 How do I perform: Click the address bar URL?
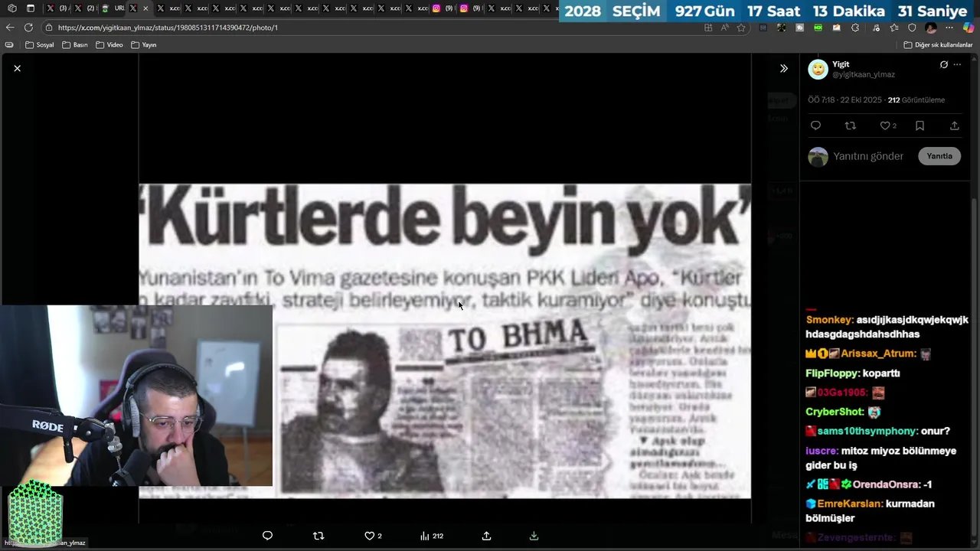click(x=168, y=28)
